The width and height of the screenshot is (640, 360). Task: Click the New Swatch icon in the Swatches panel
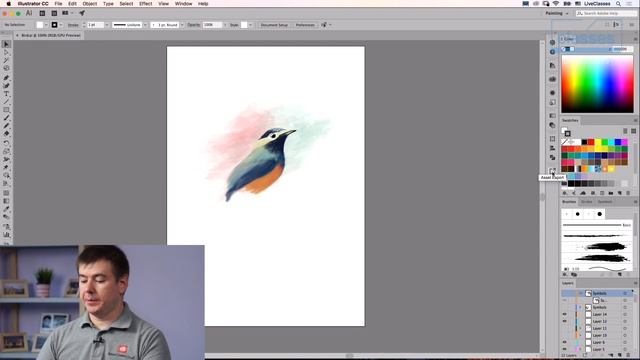click(620, 193)
